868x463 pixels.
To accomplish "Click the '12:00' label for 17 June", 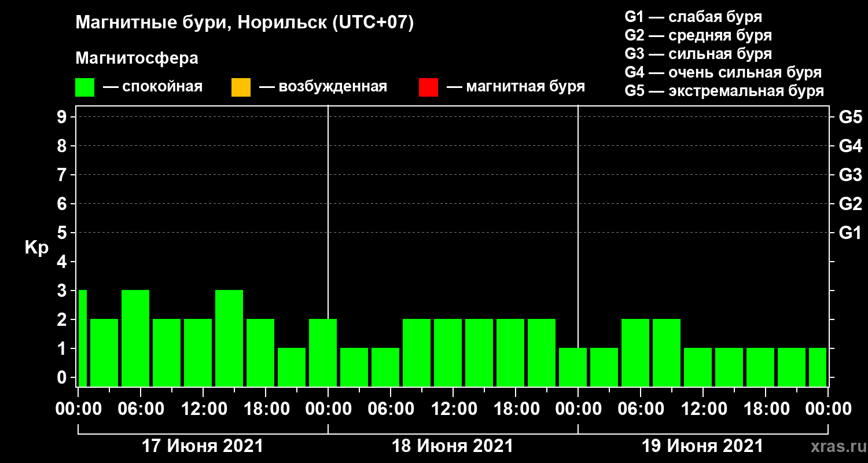I will 203,409.
